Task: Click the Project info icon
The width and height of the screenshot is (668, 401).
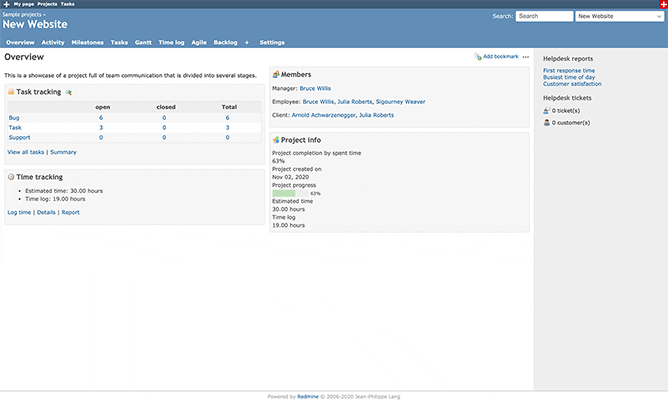Action: point(276,140)
